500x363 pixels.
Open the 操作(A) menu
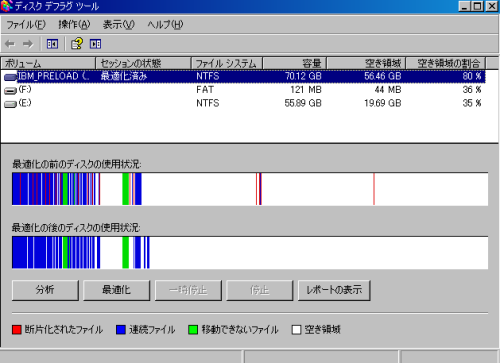click(74, 24)
